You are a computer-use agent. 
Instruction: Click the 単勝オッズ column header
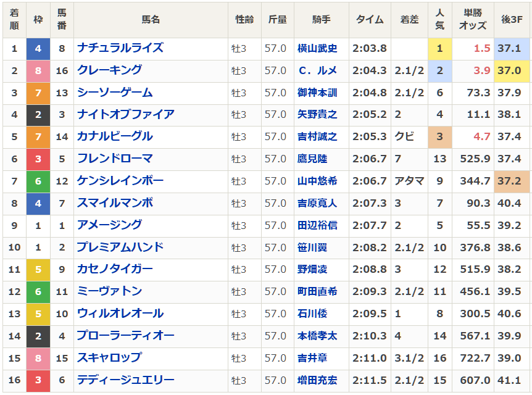click(473, 20)
